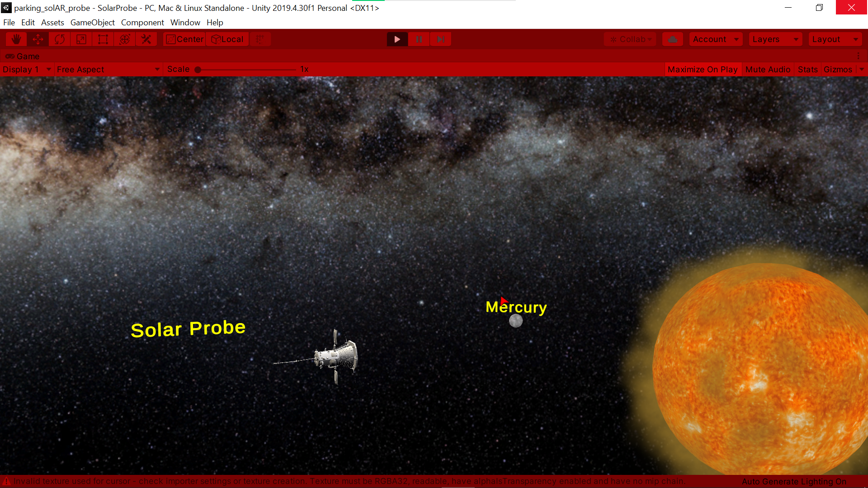Toggle Maximize On Play

[703, 69]
